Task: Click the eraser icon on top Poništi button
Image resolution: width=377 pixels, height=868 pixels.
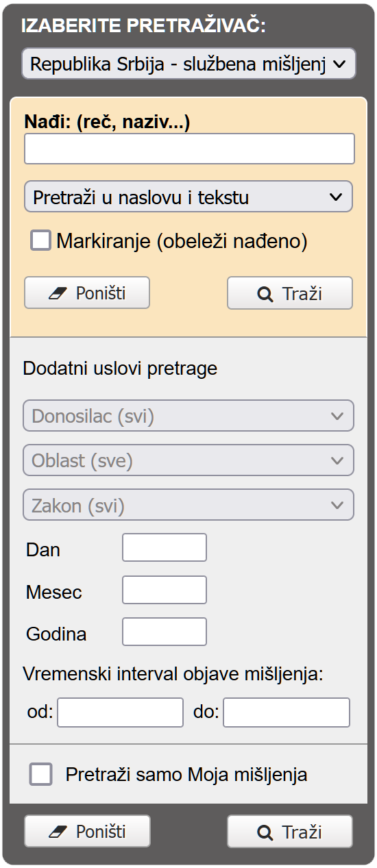Action: (60, 294)
